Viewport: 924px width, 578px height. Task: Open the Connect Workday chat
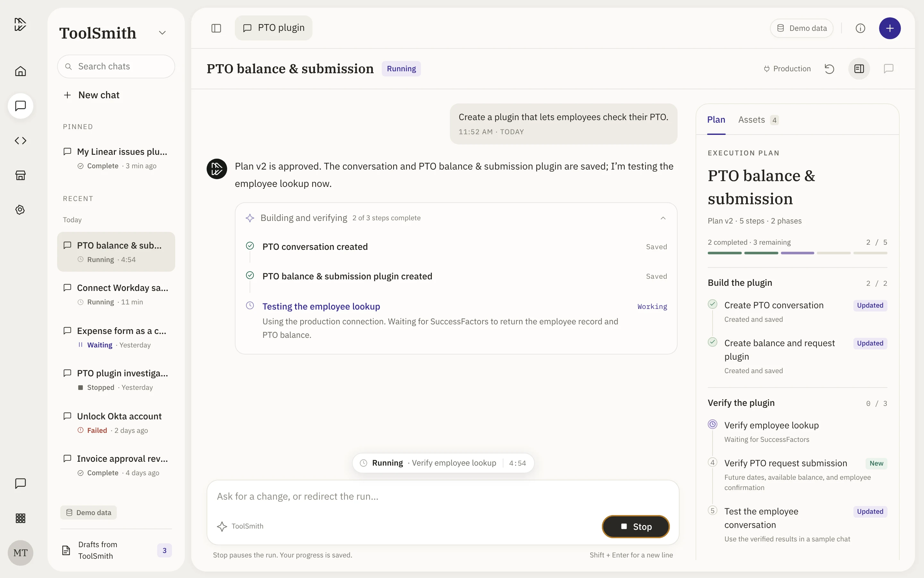(116, 294)
